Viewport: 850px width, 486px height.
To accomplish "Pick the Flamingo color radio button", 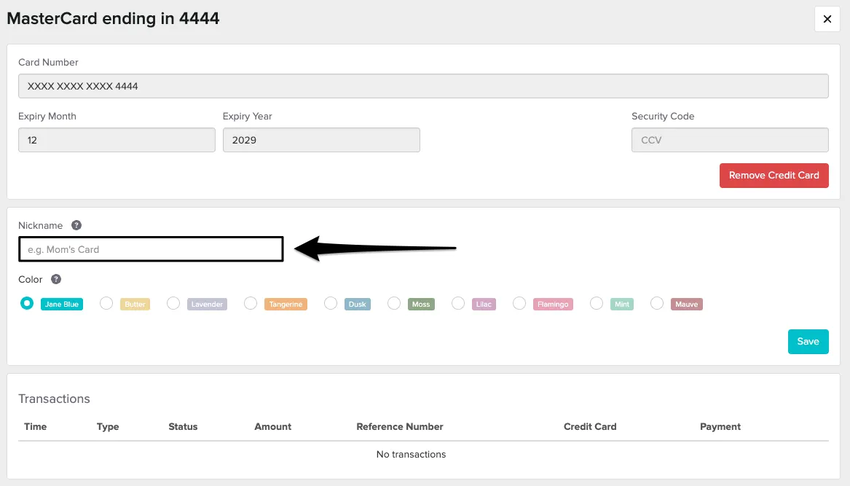I will click(x=519, y=303).
